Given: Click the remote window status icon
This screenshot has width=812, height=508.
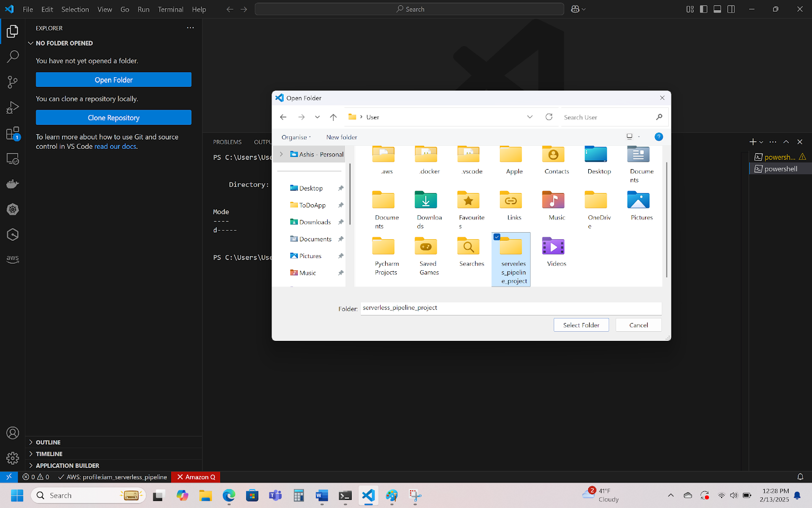Looking at the screenshot, I should [9, 477].
